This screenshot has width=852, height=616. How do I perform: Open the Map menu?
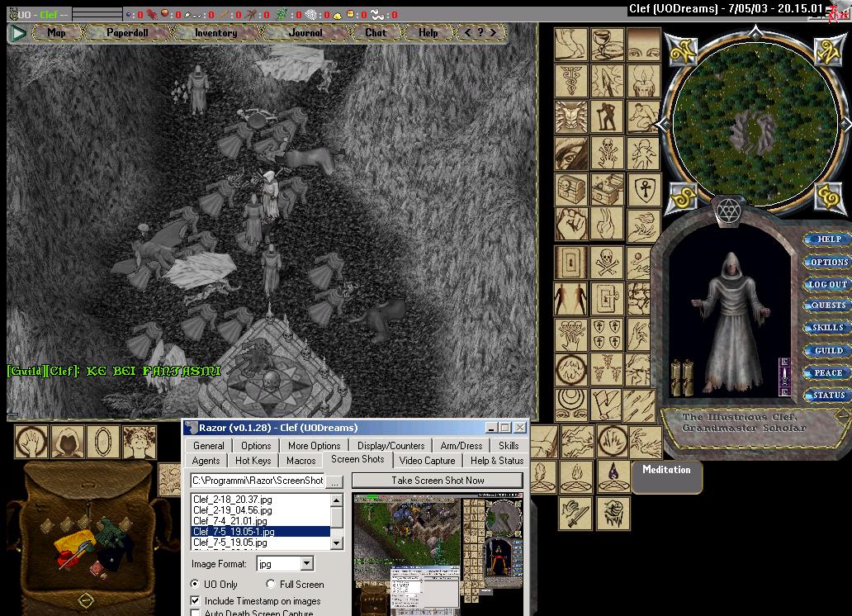[x=56, y=33]
